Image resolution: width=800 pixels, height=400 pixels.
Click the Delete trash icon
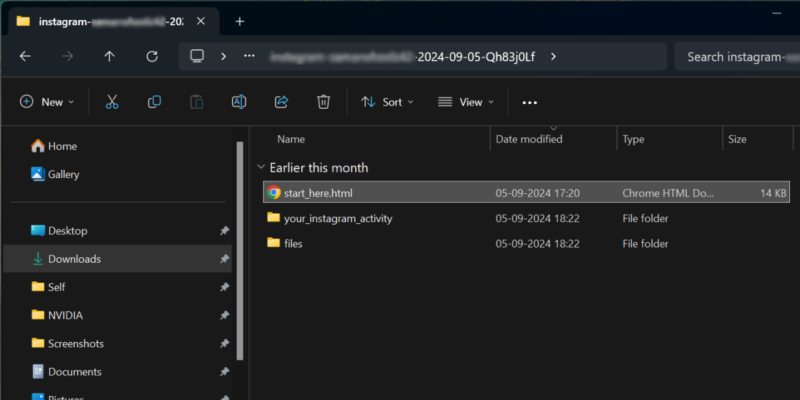(323, 102)
